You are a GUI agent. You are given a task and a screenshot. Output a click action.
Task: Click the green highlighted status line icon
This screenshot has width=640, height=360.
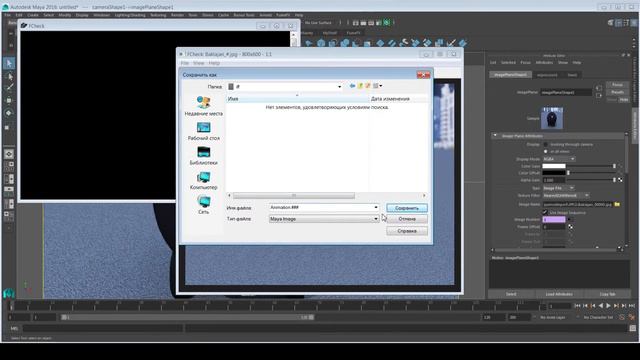click(387, 22)
